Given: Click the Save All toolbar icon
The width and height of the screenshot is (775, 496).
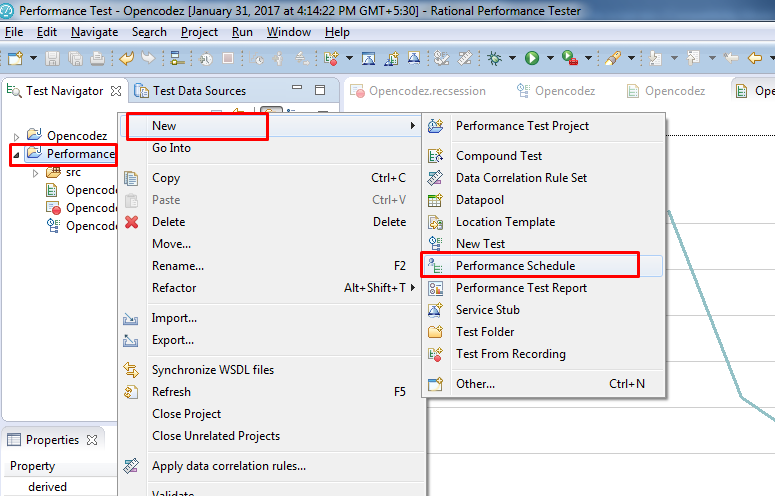Looking at the screenshot, I should pos(75,58).
